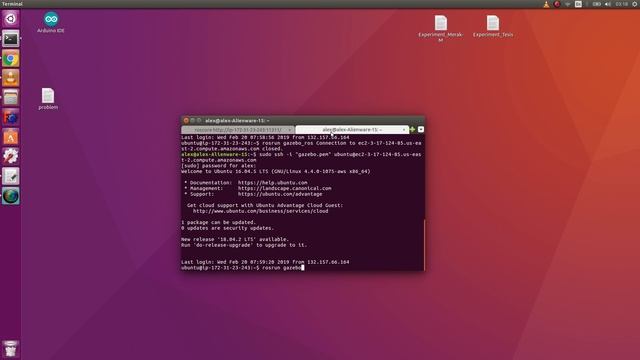Click the VLC cone indicator in the top panel

click(546, 4)
